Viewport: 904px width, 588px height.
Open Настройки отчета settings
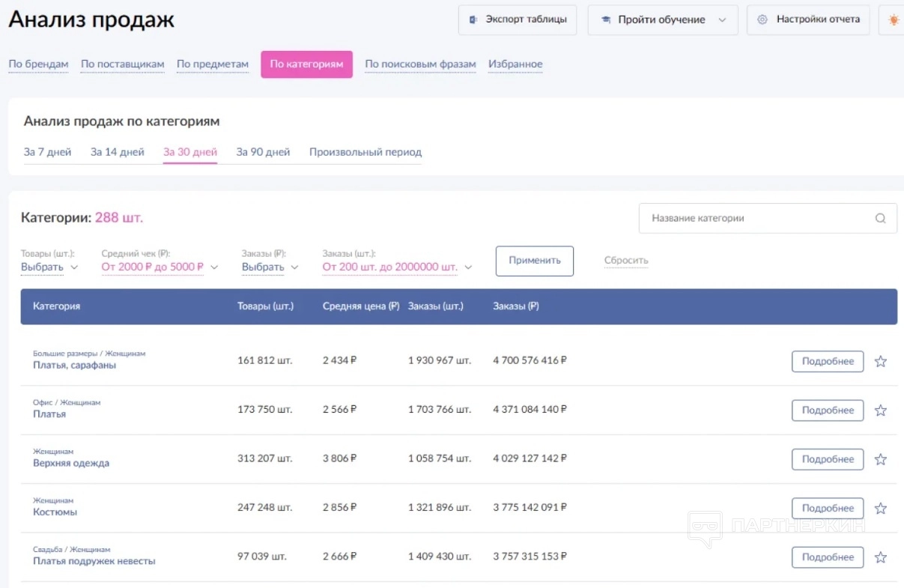(x=808, y=20)
